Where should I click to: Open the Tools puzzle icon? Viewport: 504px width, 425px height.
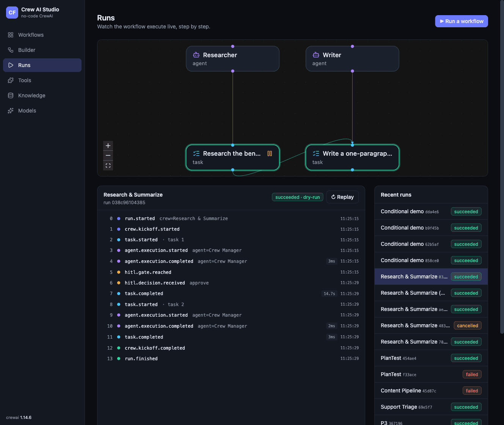[11, 80]
